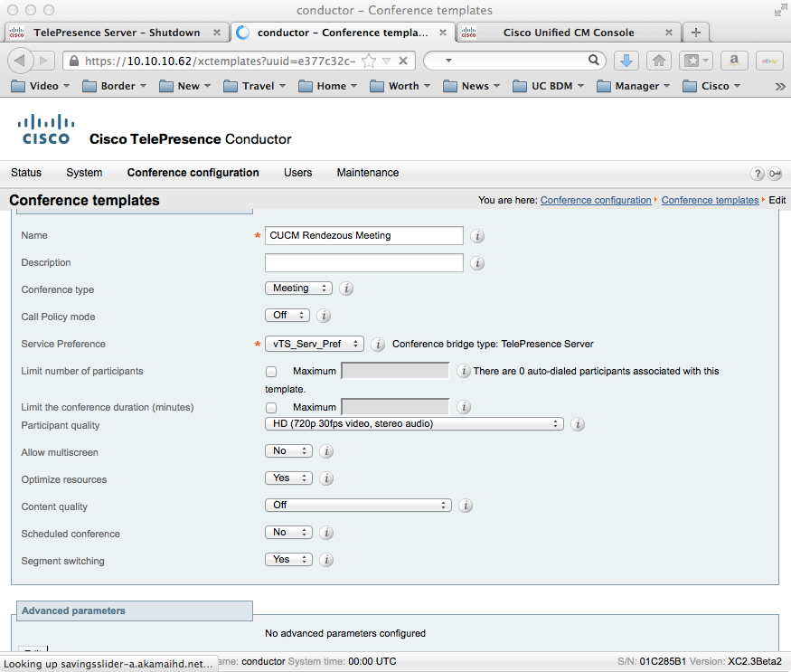Go to browser home page icon
This screenshot has width=791, height=672.
click(659, 61)
